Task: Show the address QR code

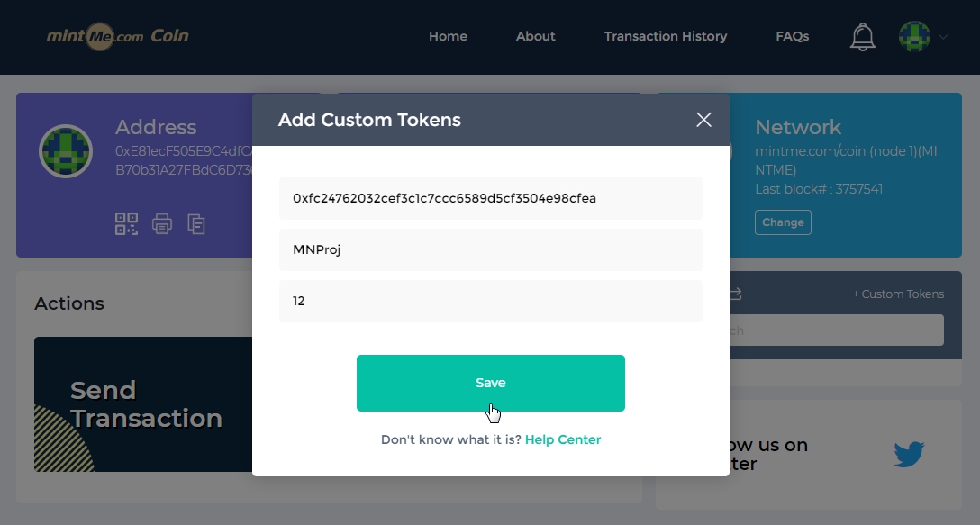Action: pos(126,223)
